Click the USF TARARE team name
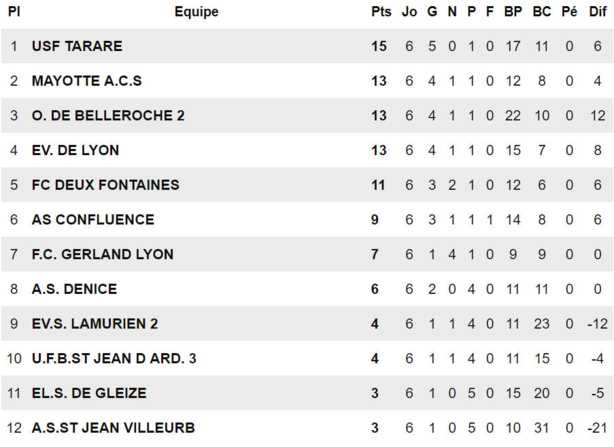This screenshot has height=447, width=614. point(77,46)
